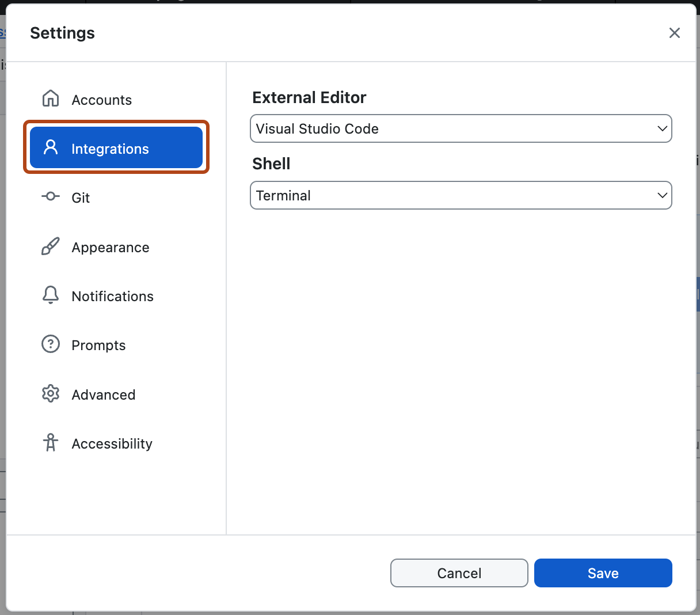
Task: Switch to the Prompts settings tab
Action: tap(98, 344)
